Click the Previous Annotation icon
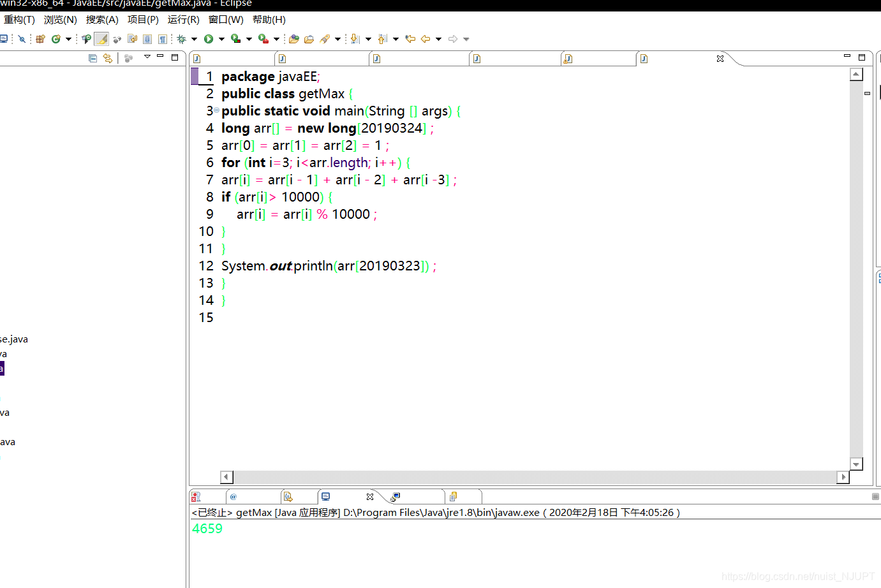Viewport: 881px width, 588px height. point(383,39)
